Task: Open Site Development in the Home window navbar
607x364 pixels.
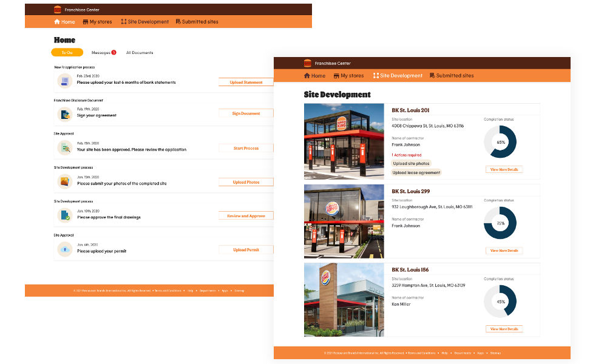Action: click(145, 22)
